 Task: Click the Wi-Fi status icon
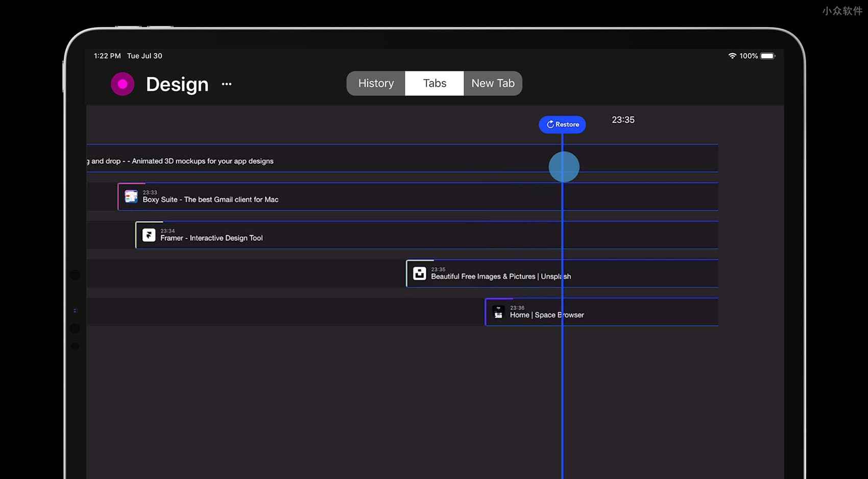click(x=732, y=56)
